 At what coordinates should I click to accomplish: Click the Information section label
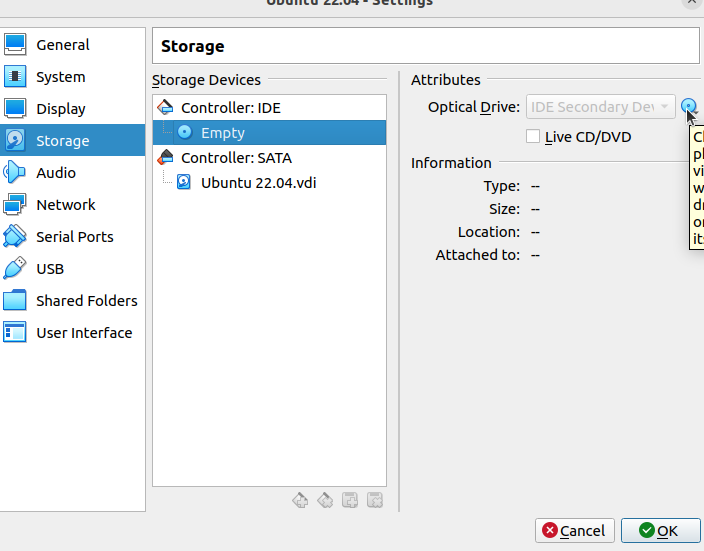pyautogui.click(x=451, y=163)
